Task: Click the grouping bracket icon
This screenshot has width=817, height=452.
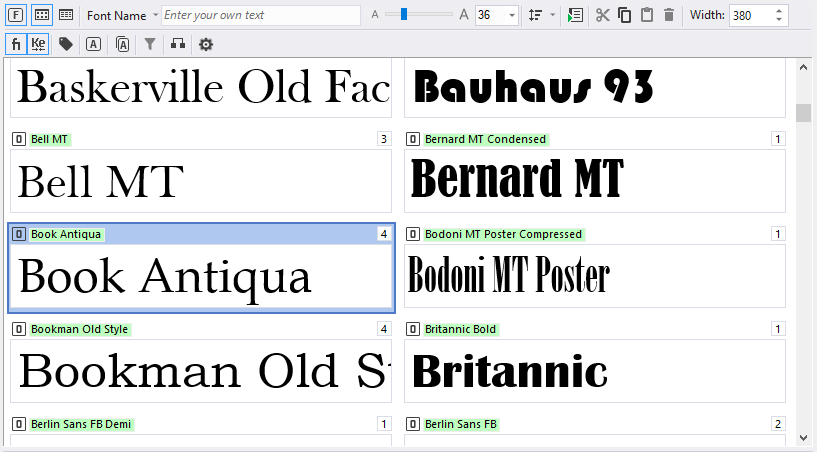Action: tap(178, 44)
